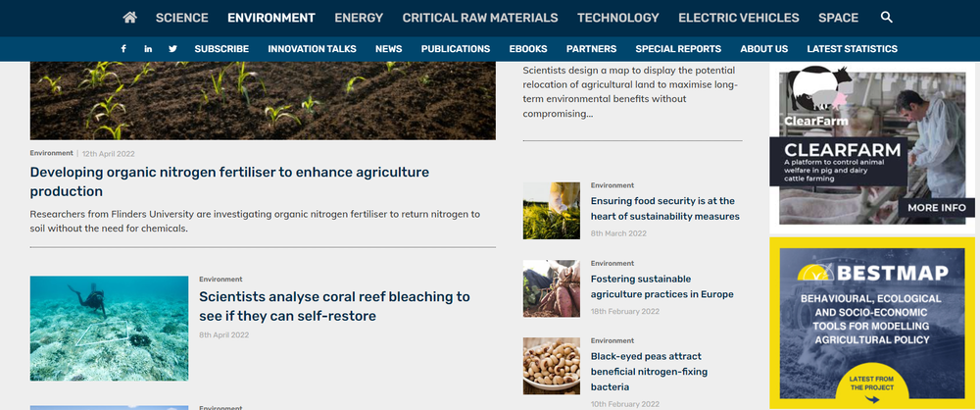980x410 pixels.
Task: Go to the News page
Action: [x=389, y=49]
